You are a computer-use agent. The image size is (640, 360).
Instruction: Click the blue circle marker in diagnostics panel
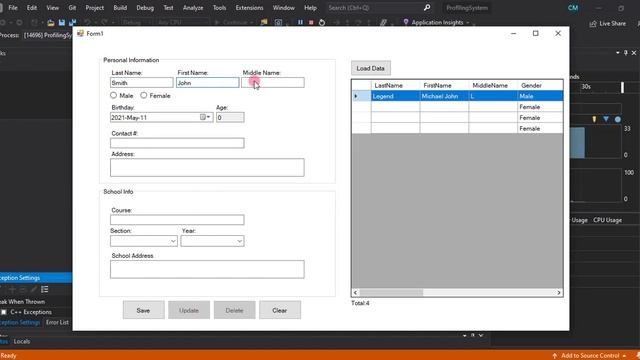click(618, 119)
